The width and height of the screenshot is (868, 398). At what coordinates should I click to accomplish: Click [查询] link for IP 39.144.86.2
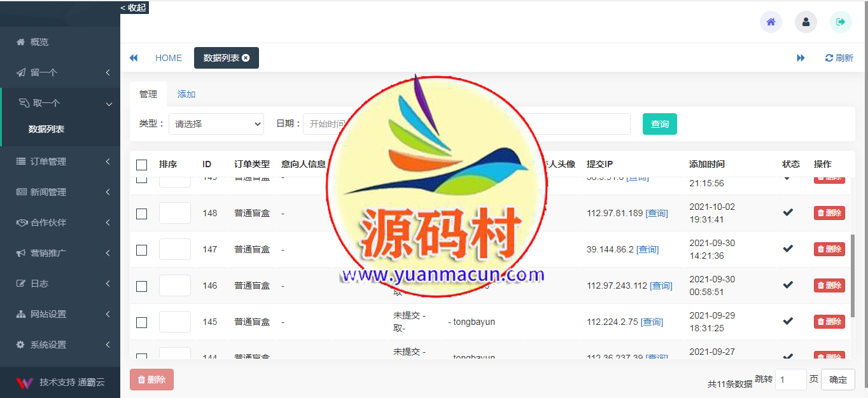(647, 249)
